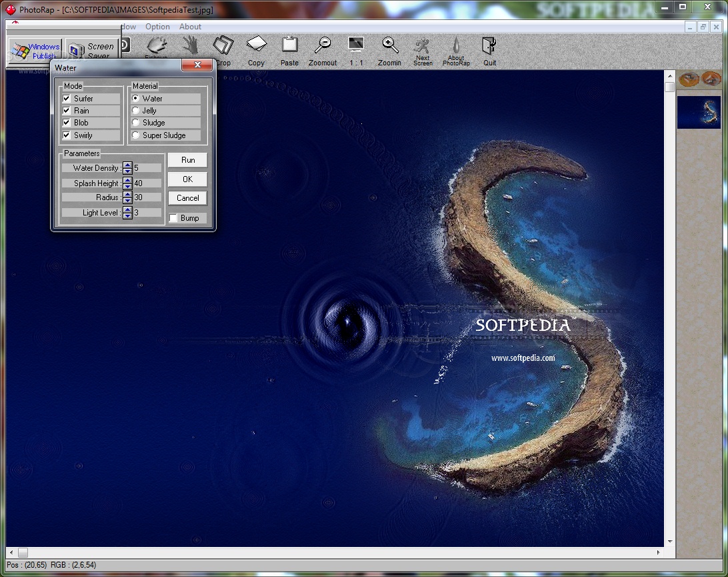This screenshot has width=728, height=577.
Task: Uncheck the Surfer mode checkbox
Action: [x=67, y=99]
